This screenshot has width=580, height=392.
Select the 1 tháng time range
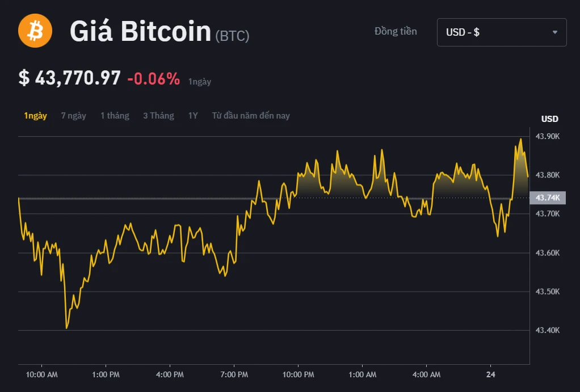tap(115, 116)
